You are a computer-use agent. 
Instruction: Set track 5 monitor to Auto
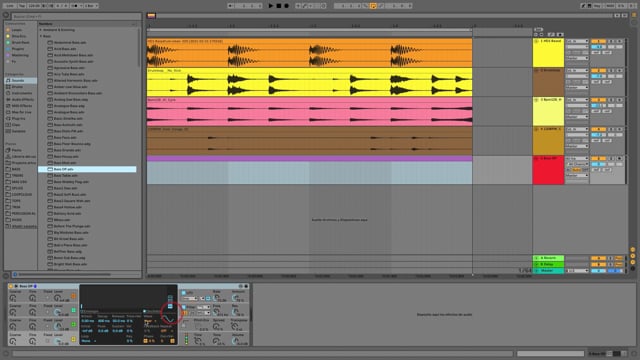click(x=576, y=170)
